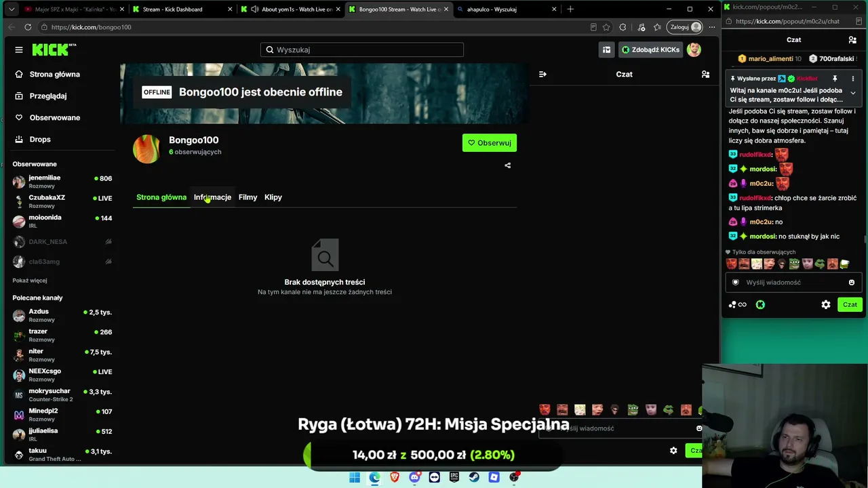
Task: Collapse the main page chat panel
Action: pyautogui.click(x=542, y=74)
